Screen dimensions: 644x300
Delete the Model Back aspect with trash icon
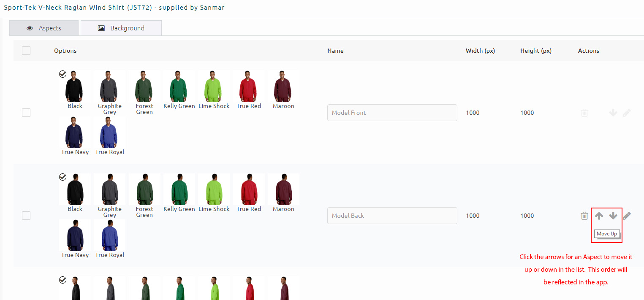[584, 216]
